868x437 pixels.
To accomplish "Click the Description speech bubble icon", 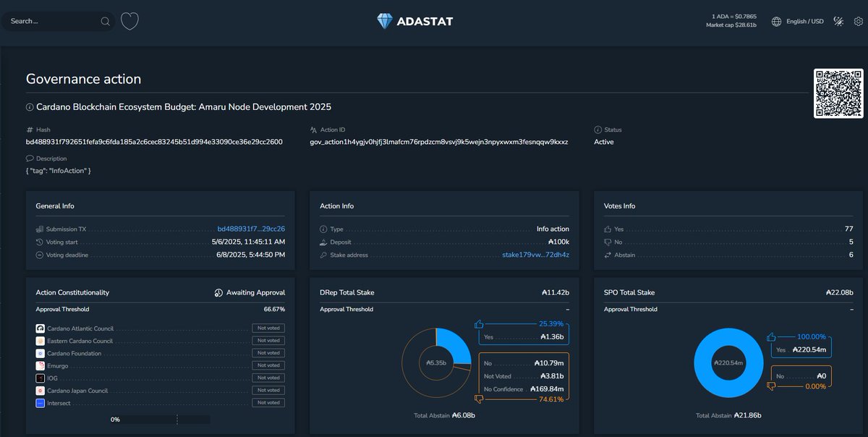I will click(30, 158).
